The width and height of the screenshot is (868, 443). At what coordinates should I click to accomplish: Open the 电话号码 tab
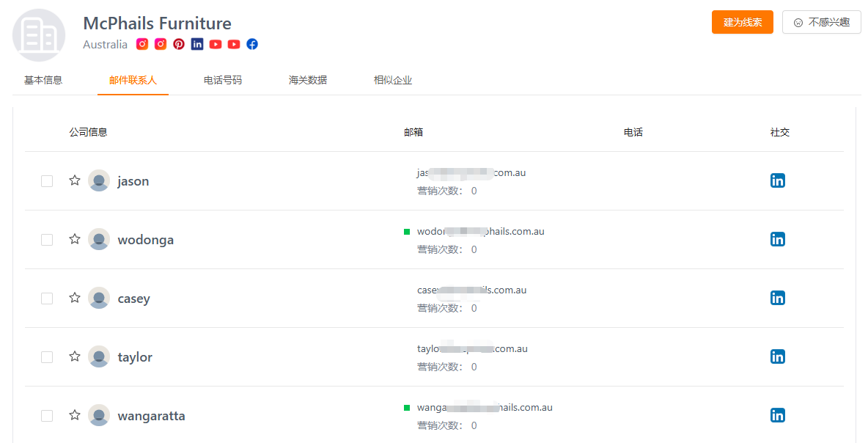(223, 80)
